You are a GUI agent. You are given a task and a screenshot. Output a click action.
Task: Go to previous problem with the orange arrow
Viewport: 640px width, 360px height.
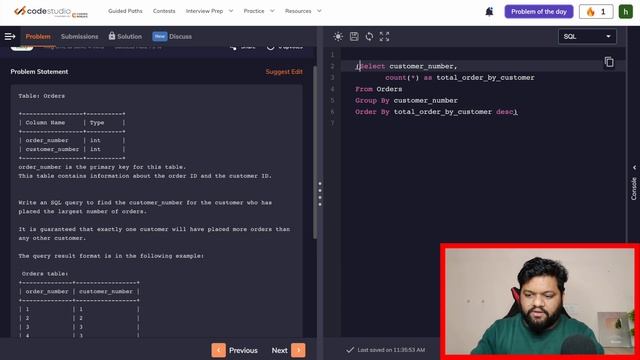pos(218,350)
